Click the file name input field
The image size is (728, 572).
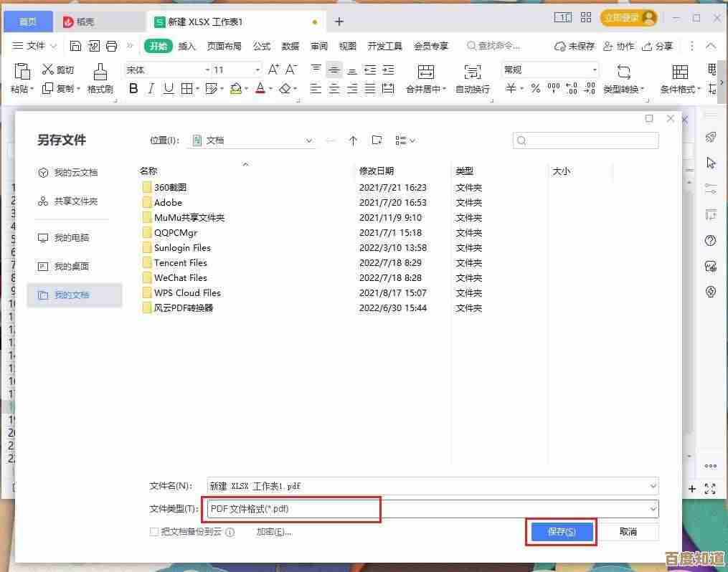tap(430, 485)
